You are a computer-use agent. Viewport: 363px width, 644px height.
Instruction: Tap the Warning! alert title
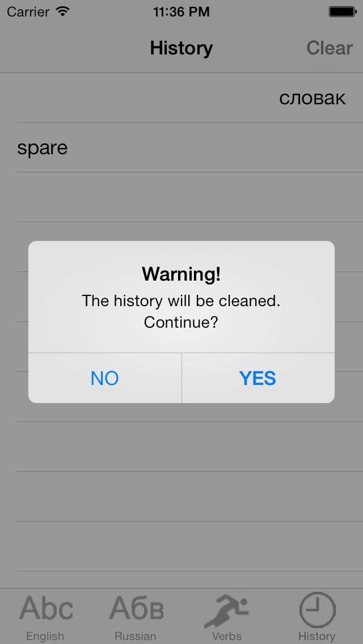pyautogui.click(x=181, y=274)
